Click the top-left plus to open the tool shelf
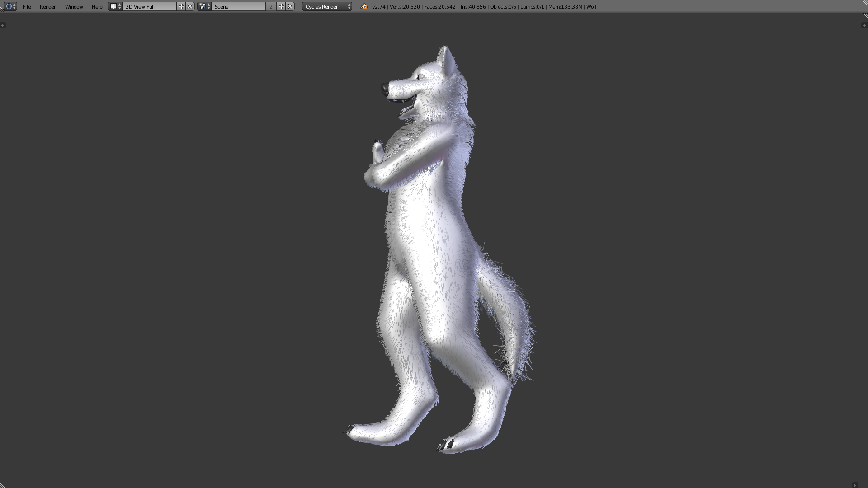868x488 pixels. [x=3, y=25]
